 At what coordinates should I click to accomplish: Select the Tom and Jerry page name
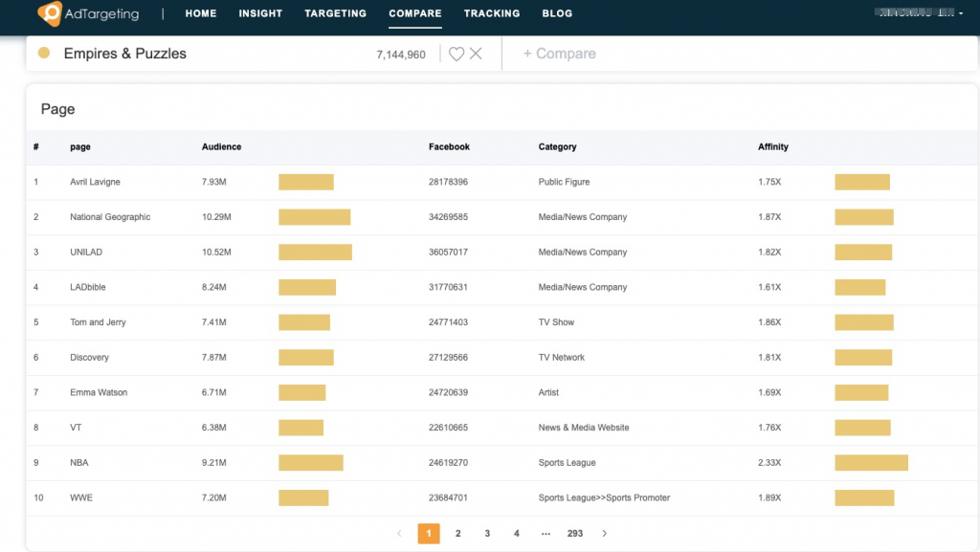point(99,322)
